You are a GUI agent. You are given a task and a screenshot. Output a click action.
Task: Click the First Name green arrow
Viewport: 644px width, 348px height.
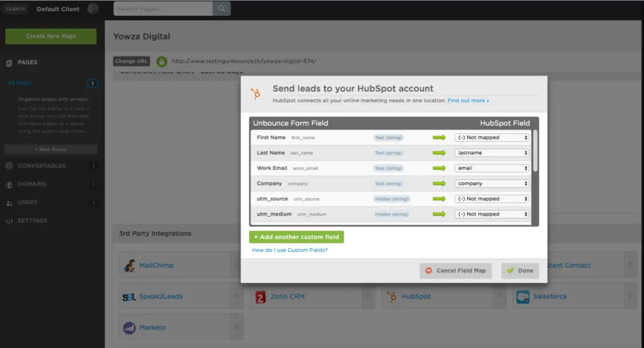[439, 138]
